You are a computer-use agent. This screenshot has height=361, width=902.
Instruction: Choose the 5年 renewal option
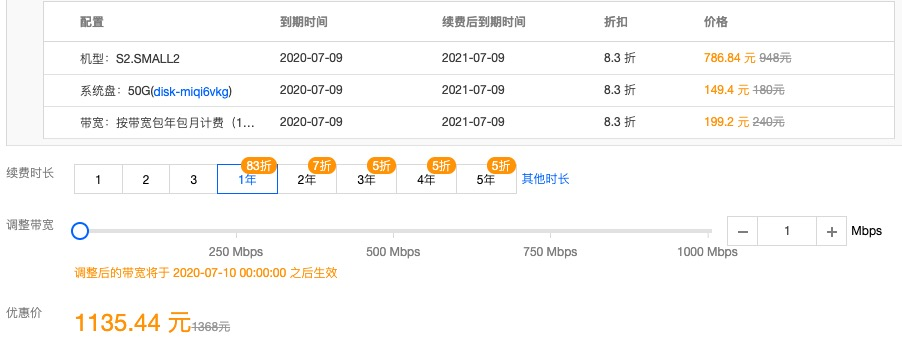tap(486, 179)
